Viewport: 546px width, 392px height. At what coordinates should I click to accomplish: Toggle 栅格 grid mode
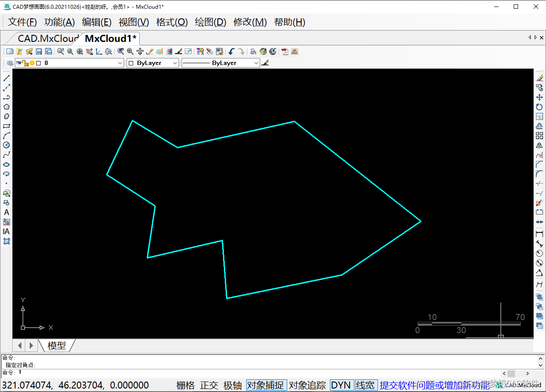click(x=185, y=385)
